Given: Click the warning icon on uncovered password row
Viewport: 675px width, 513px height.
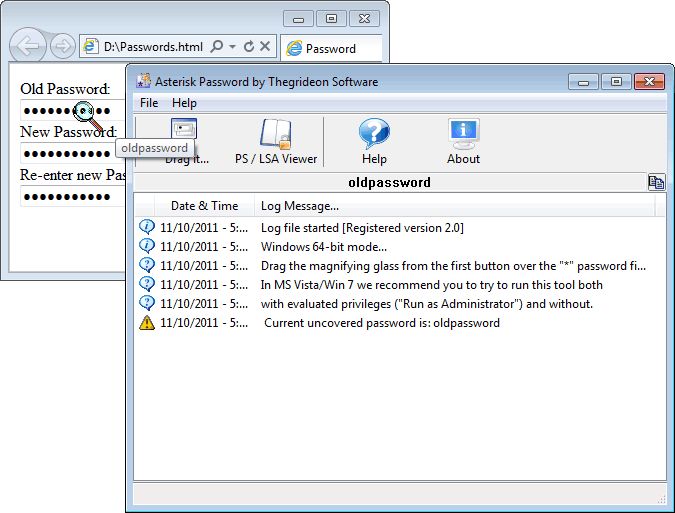Looking at the screenshot, I should pos(147,322).
